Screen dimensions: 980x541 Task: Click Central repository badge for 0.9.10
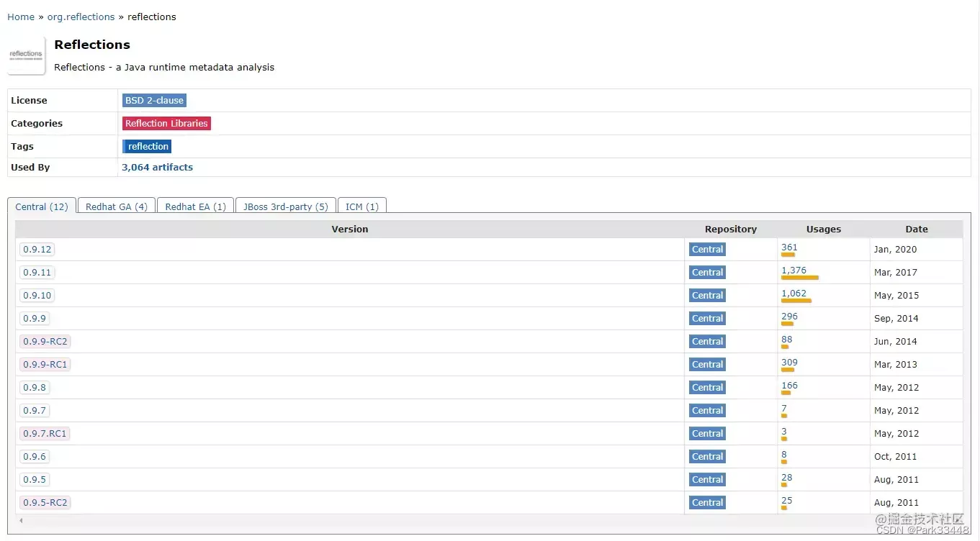[707, 296]
